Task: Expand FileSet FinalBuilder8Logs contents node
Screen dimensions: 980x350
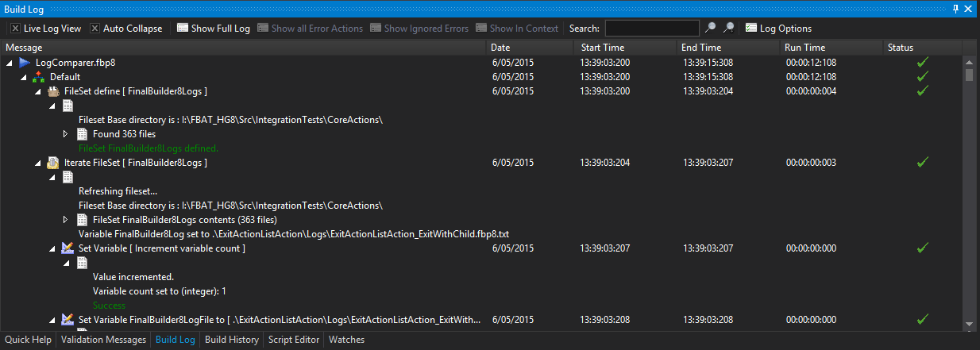Action: 66,219
